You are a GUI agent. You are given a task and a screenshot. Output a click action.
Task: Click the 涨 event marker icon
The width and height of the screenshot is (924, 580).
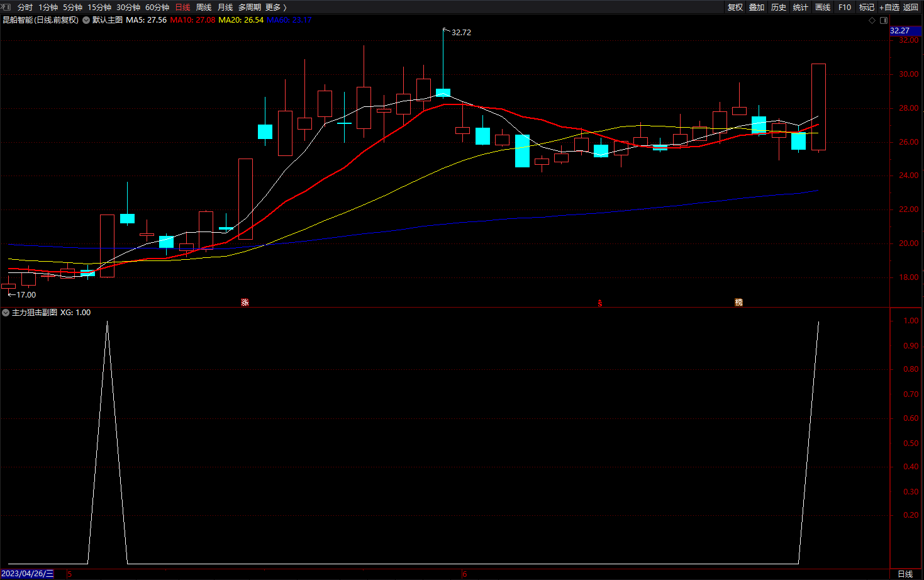245,303
